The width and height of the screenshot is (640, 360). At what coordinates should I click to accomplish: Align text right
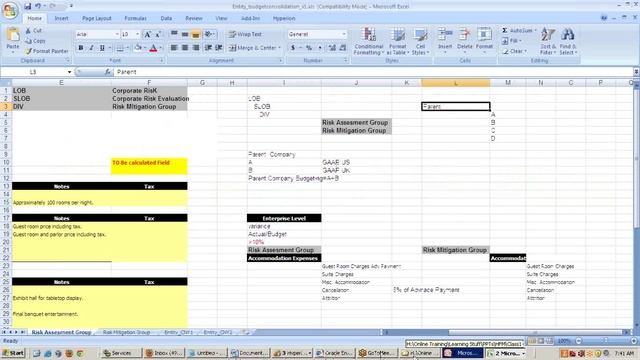[196, 48]
